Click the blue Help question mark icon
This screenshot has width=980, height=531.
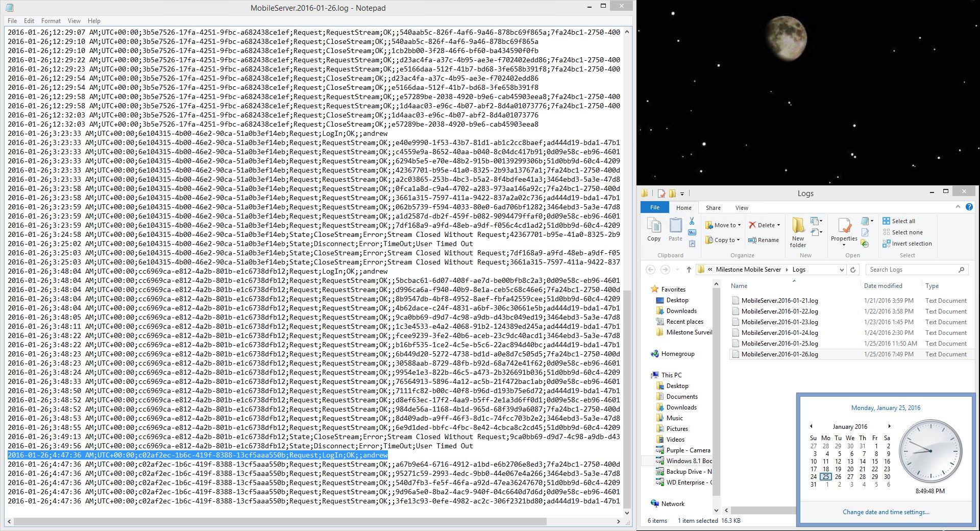pos(969,207)
